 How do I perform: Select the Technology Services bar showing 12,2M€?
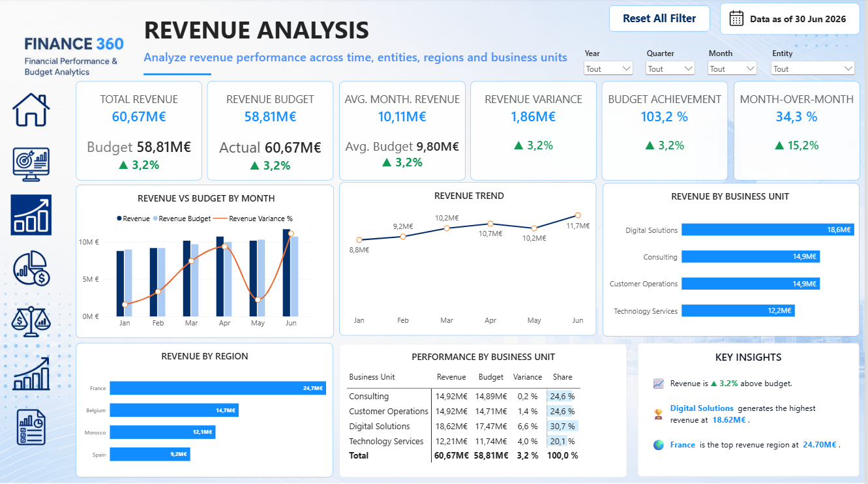pyautogui.click(x=738, y=311)
